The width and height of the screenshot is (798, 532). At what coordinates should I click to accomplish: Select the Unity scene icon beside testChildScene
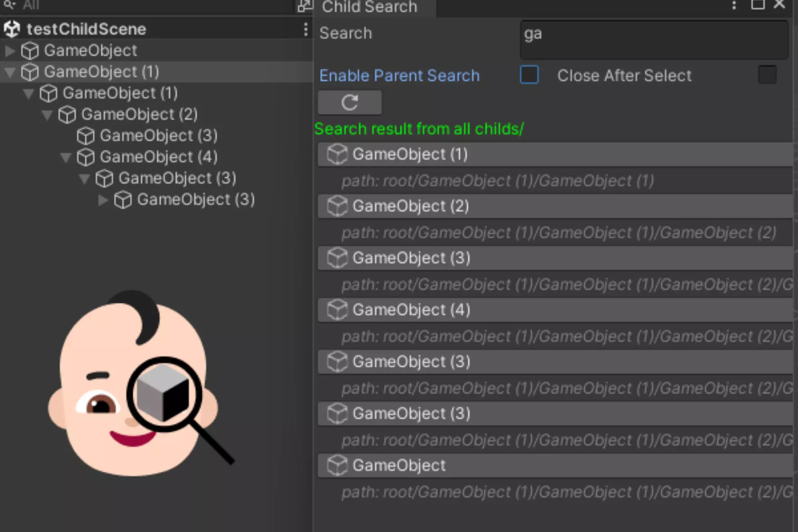click(12, 29)
